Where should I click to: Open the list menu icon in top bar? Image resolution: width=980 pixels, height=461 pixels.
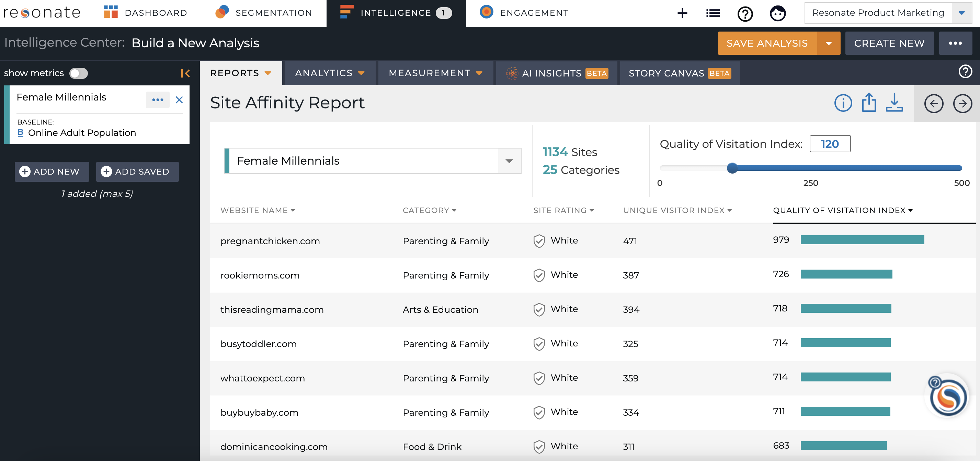point(713,13)
